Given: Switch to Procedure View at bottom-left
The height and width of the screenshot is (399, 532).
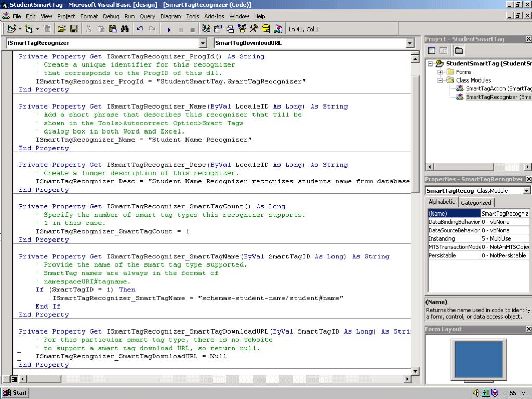Looking at the screenshot, I should coord(6,379).
